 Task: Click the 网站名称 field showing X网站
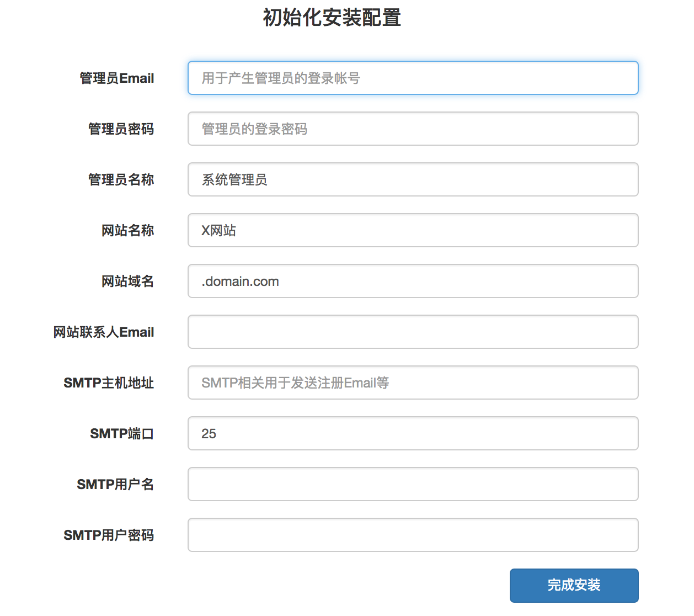[x=413, y=230]
